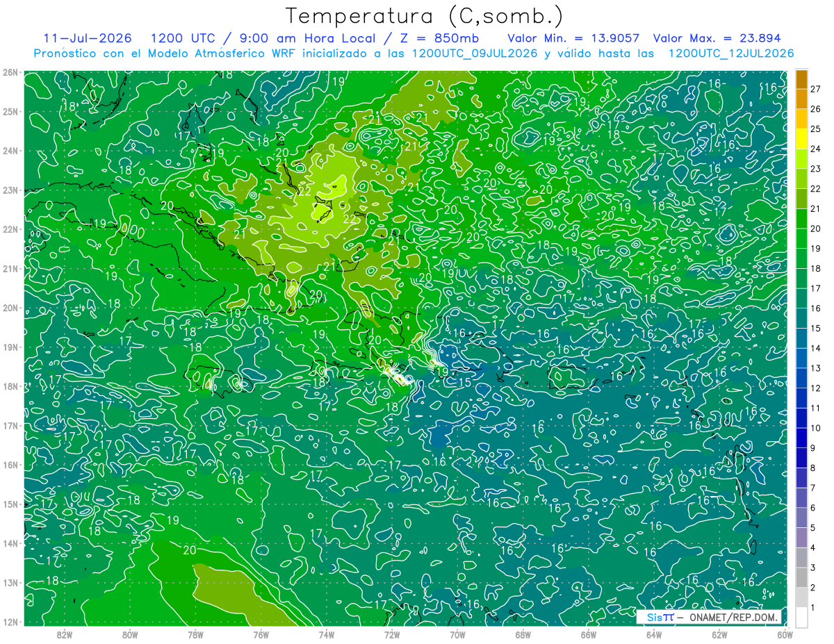Click the '24' label on the color scale
The image size is (834, 644).
click(x=815, y=149)
